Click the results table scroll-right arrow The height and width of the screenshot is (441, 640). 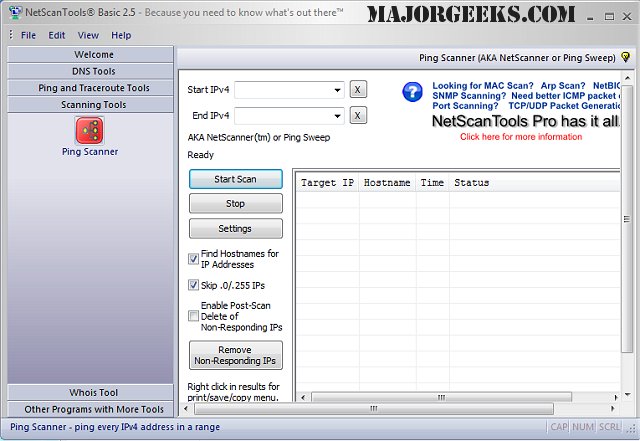click(616, 397)
